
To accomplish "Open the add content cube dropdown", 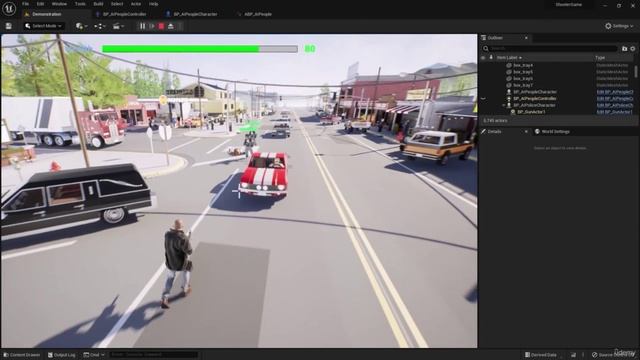I will (x=81, y=26).
